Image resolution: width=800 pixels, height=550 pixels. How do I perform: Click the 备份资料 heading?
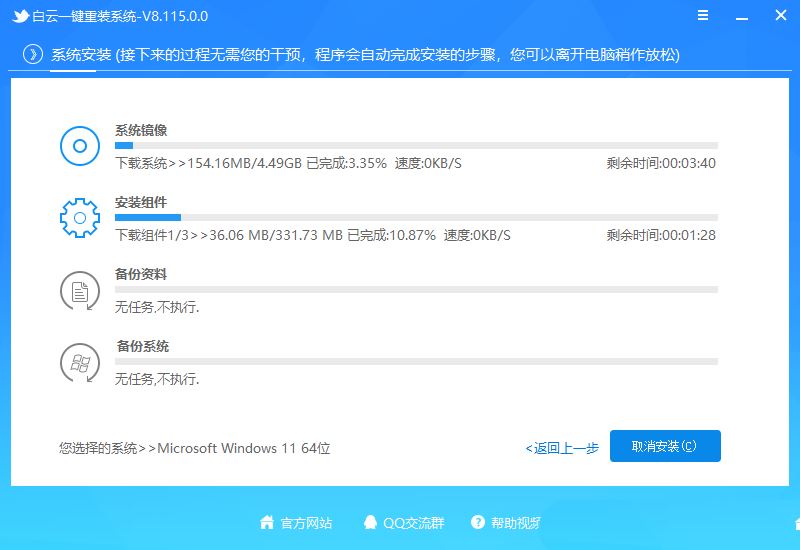pos(141,274)
